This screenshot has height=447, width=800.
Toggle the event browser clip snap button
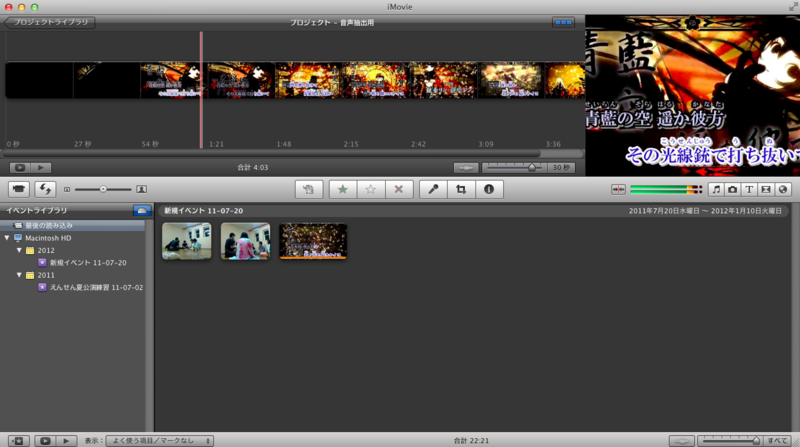coord(682,440)
